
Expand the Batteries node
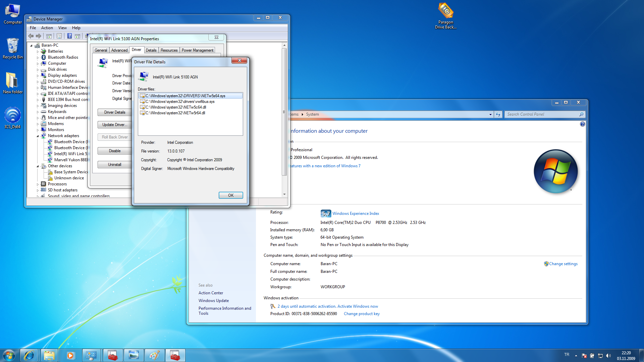pos(38,52)
